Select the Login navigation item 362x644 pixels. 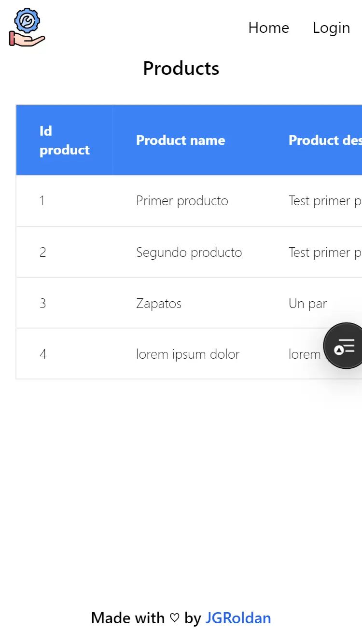[331, 28]
